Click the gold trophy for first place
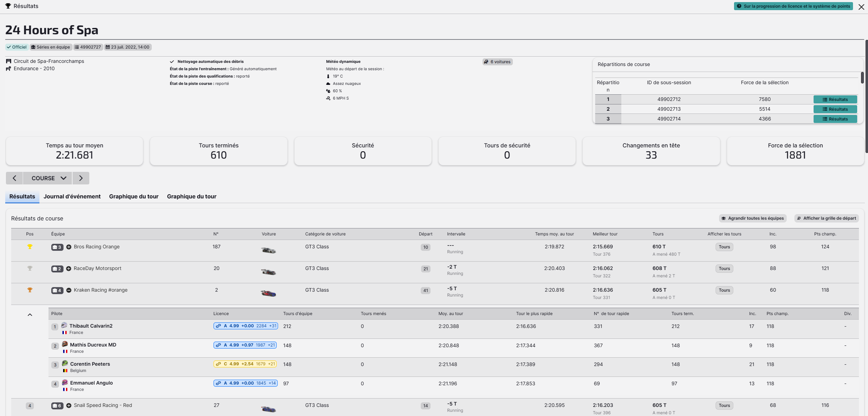868x416 pixels. coord(30,247)
